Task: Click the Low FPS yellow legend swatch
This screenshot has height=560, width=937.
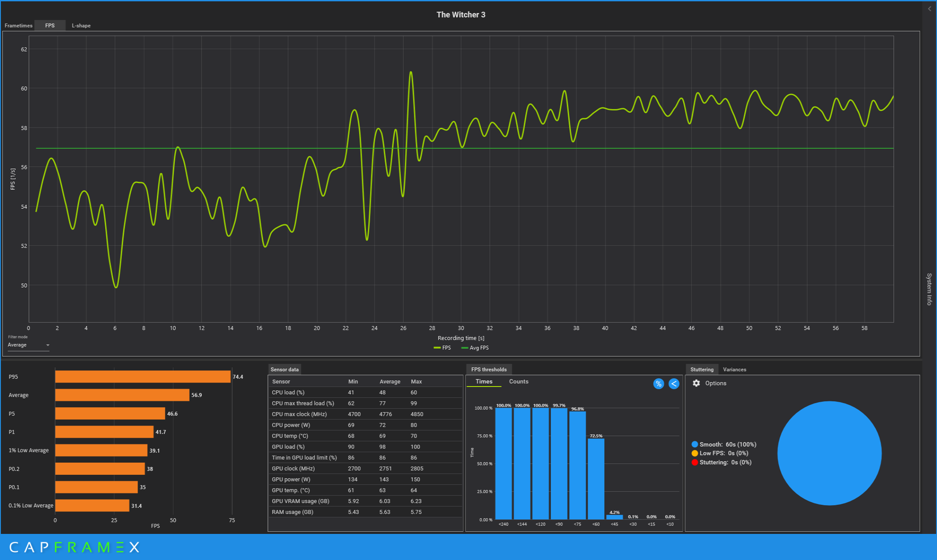Action: [695, 453]
